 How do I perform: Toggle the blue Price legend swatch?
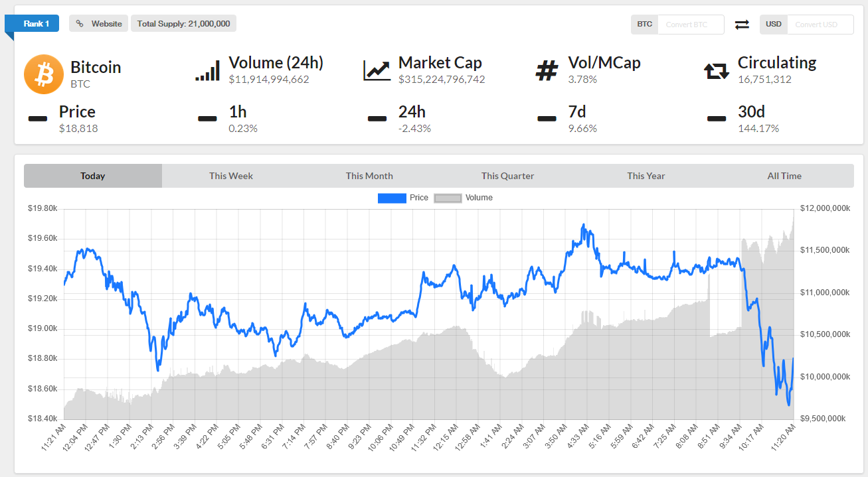(392, 198)
